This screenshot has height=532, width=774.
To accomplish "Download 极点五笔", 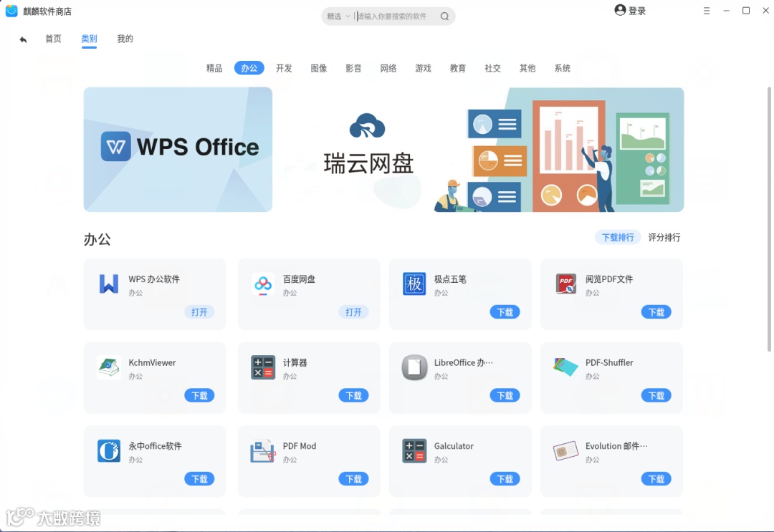I will [505, 312].
